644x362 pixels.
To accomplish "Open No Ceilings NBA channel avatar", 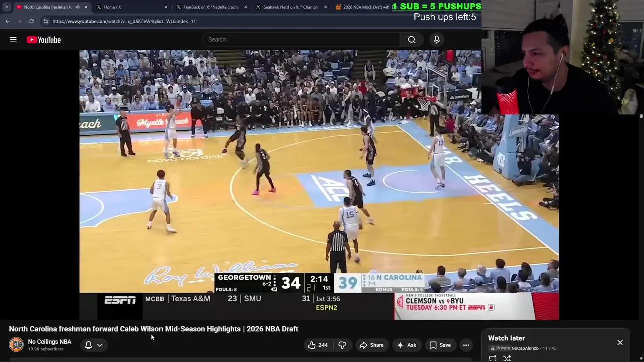I will [16, 345].
